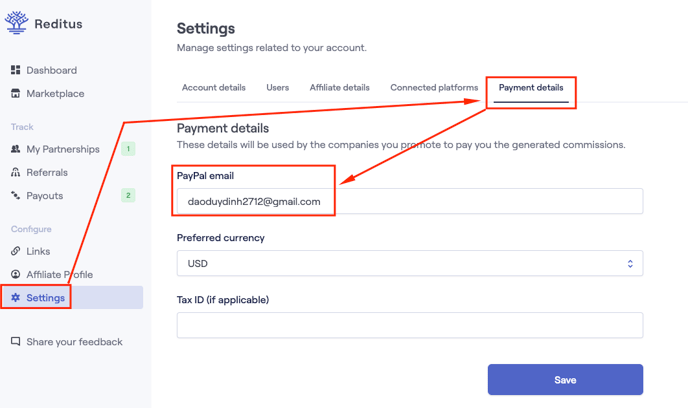Click the PayPal email input field
Viewport: 688px width, 408px height.
[x=410, y=201]
